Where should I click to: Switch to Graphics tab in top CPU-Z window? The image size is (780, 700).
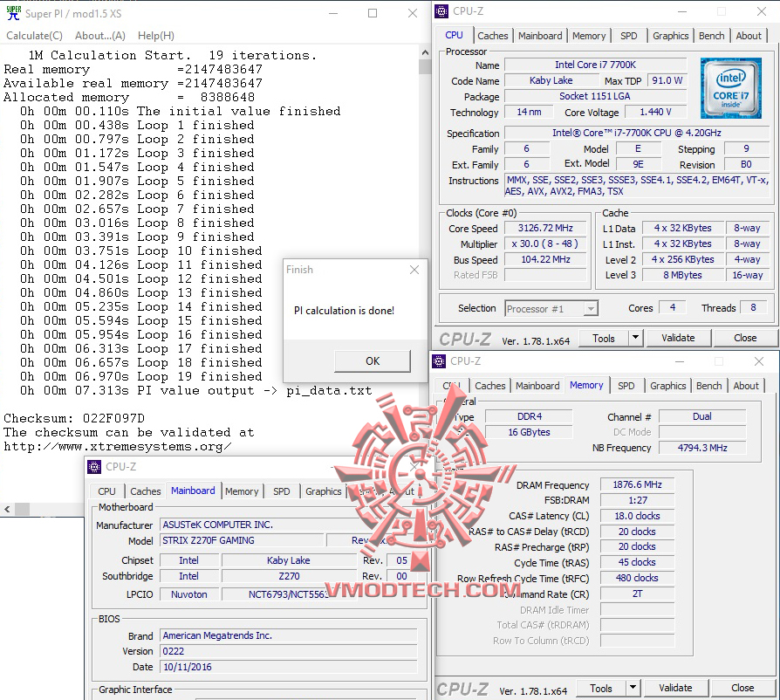(x=670, y=36)
